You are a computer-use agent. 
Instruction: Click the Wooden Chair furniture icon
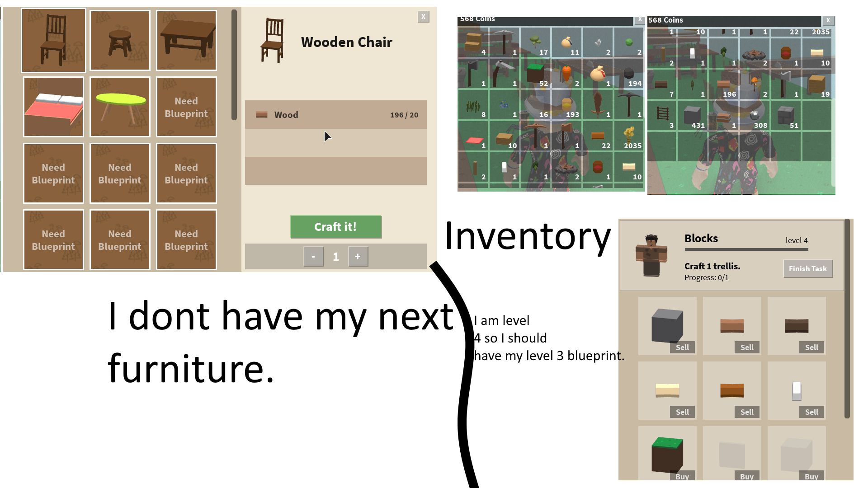53,39
